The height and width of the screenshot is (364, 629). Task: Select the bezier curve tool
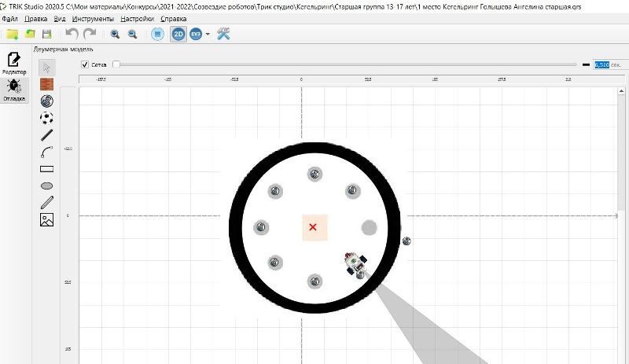click(x=46, y=151)
